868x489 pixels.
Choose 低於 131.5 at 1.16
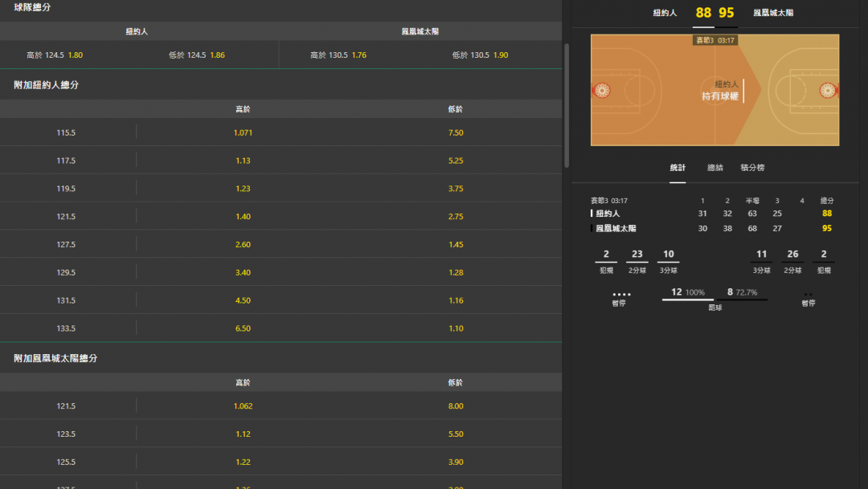(456, 300)
